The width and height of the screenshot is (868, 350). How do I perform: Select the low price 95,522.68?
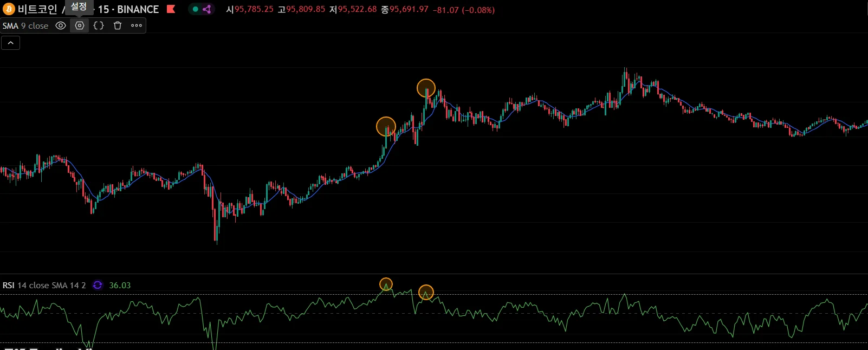coord(357,9)
